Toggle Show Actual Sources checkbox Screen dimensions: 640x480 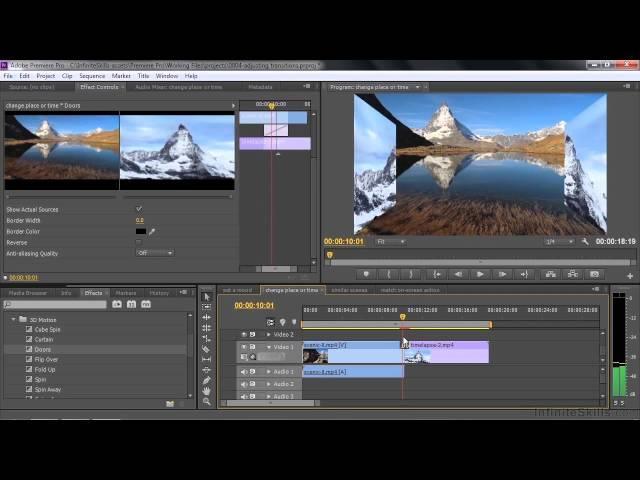[139, 209]
